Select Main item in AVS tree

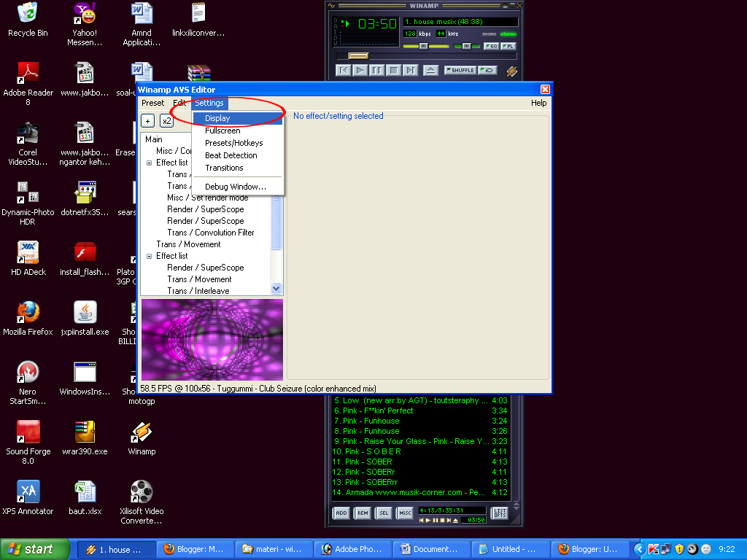154,139
